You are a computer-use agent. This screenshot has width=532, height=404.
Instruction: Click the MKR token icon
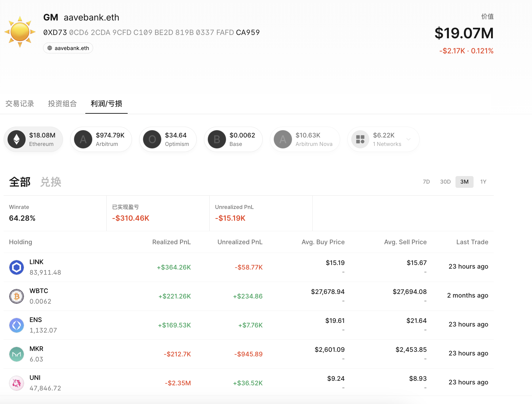pyautogui.click(x=17, y=354)
